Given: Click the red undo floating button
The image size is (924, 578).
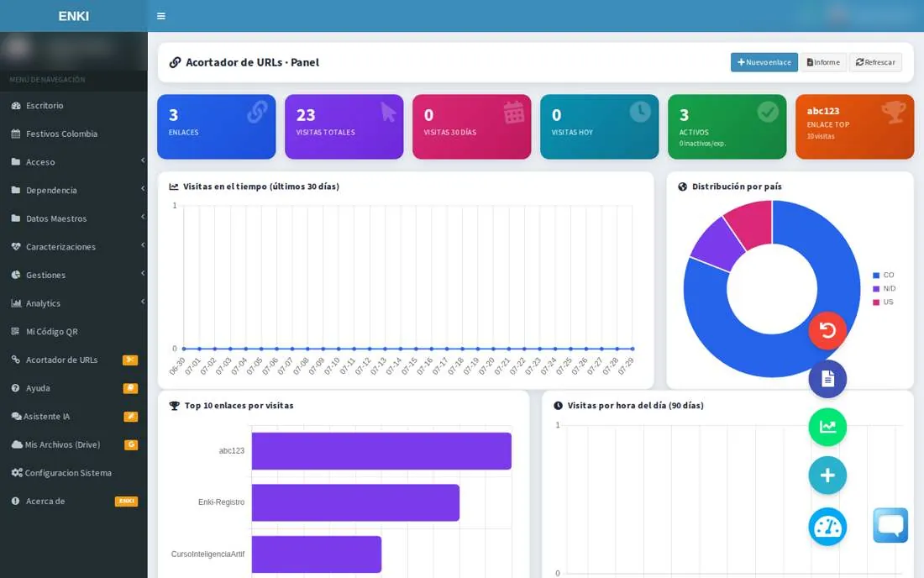Looking at the screenshot, I should click(827, 330).
